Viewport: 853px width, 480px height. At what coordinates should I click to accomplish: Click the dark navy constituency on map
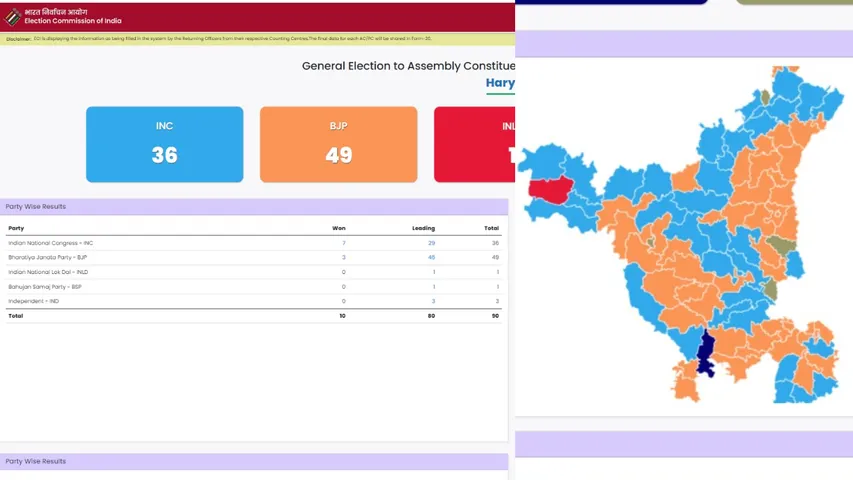click(706, 352)
